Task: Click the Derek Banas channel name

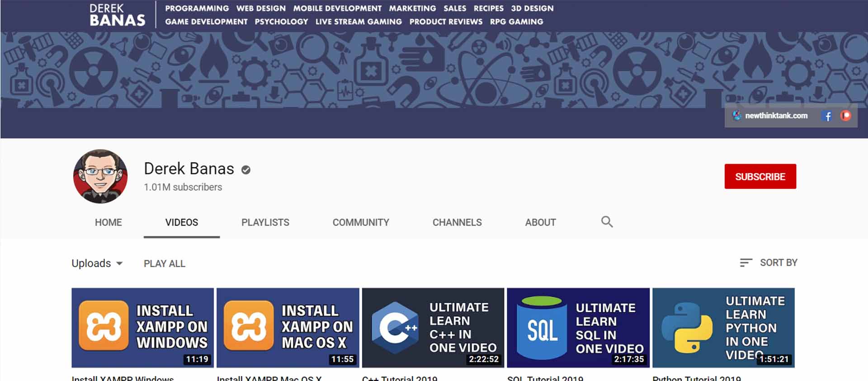Action: 189,169
